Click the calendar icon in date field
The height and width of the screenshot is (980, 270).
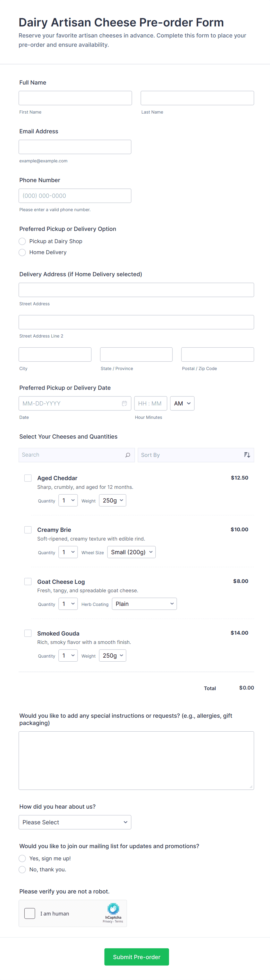124,403
